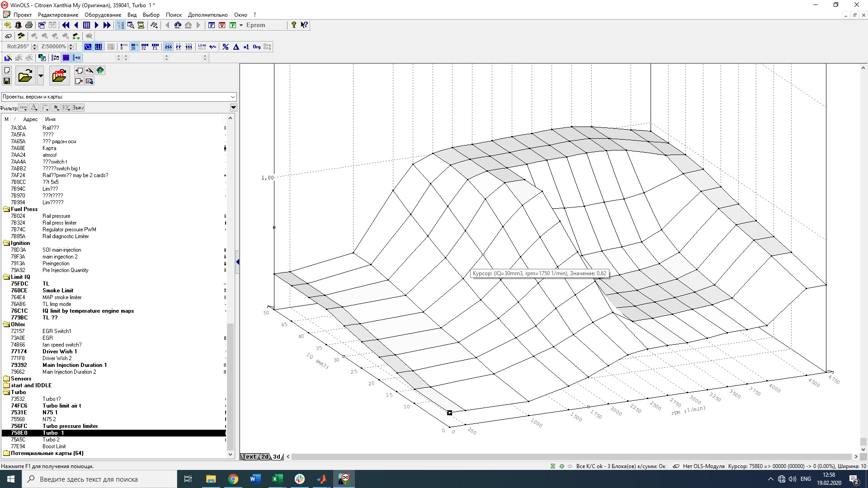
Task: Expand the Sensors folder
Action: tap(6, 379)
